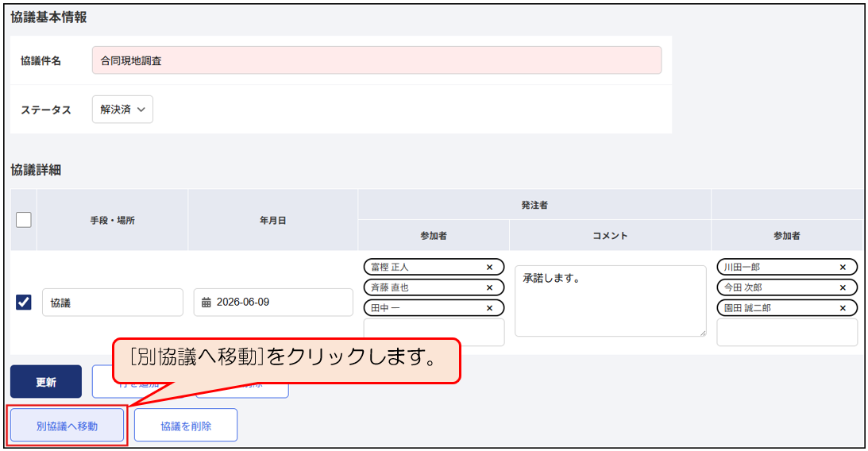This screenshot has width=868, height=451.
Task: Remove participant 富樫 正人 tag
Action: [x=489, y=268]
